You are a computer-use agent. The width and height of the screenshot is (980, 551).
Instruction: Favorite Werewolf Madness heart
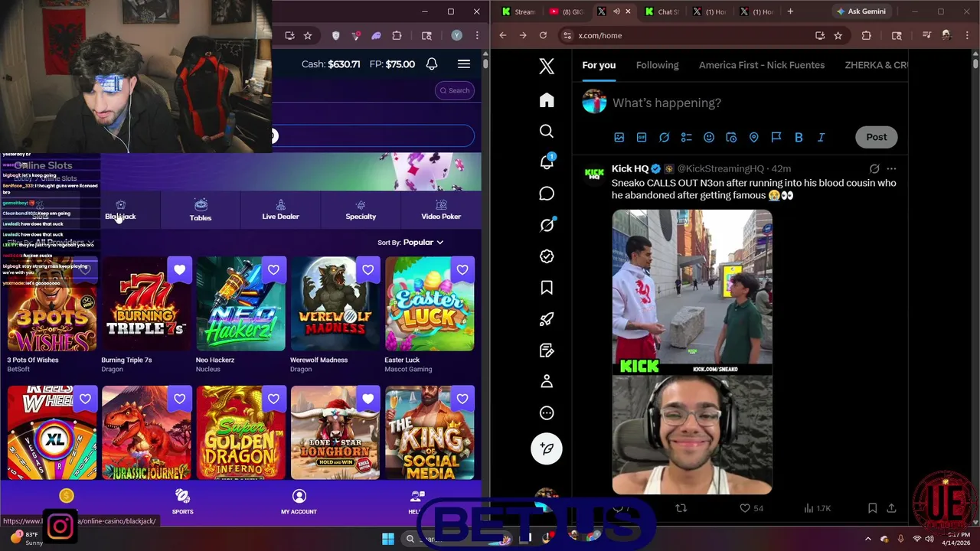pyautogui.click(x=368, y=269)
